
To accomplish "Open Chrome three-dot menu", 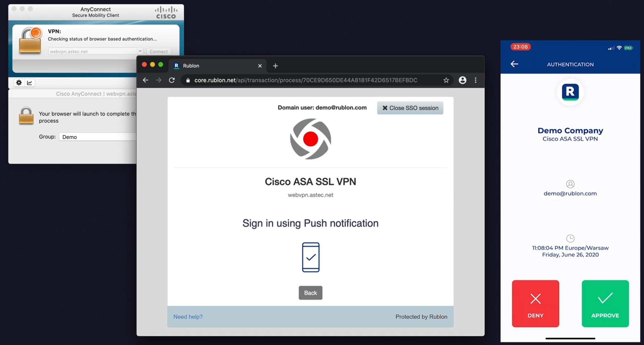I will tap(475, 80).
